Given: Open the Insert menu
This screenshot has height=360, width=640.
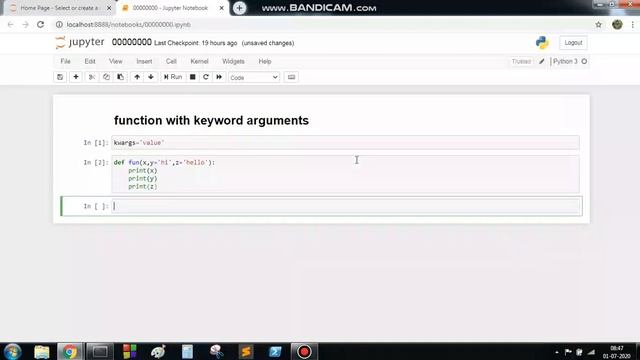Looking at the screenshot, I should coord(144,61).
